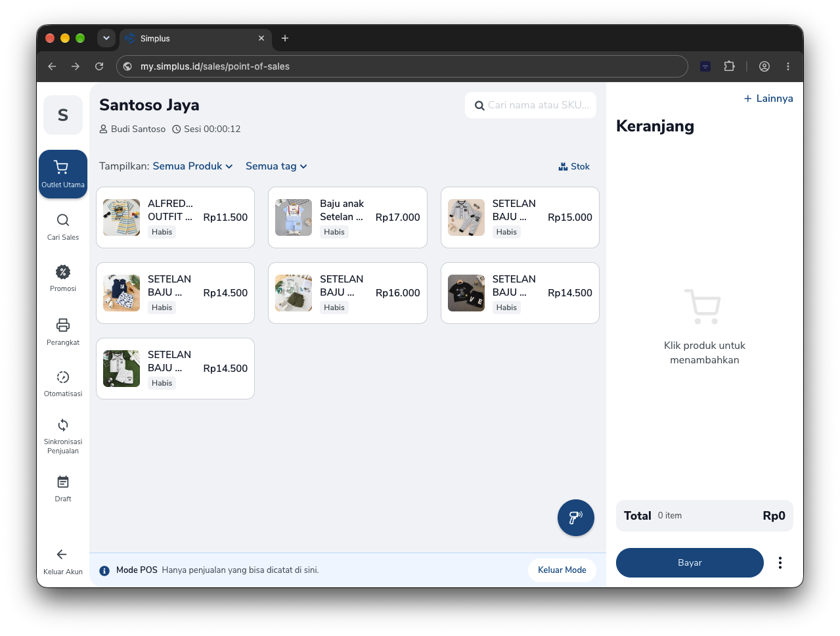The image size is (840, 636).
Task: Focus the Cari nama atau SKU field
Action: [531, 105]
